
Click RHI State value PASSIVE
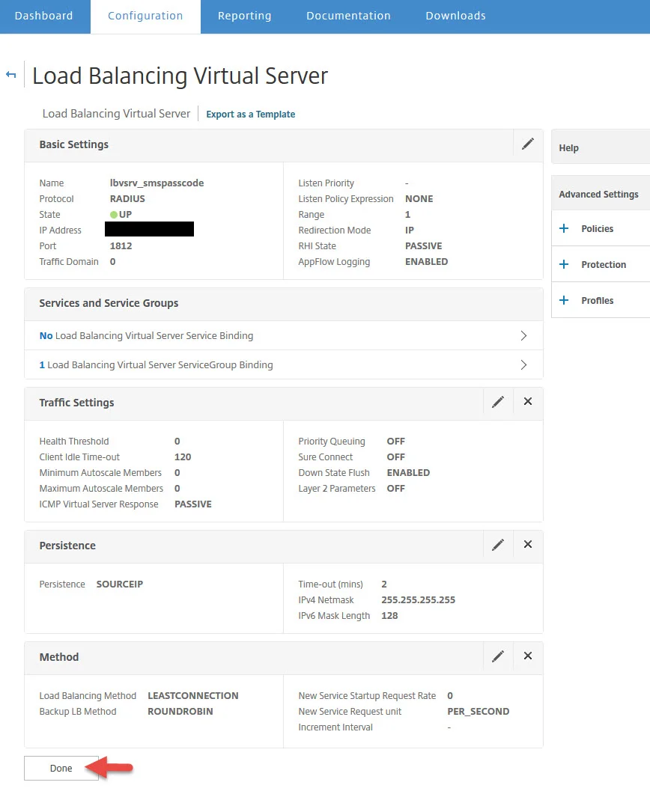[424, 246]
